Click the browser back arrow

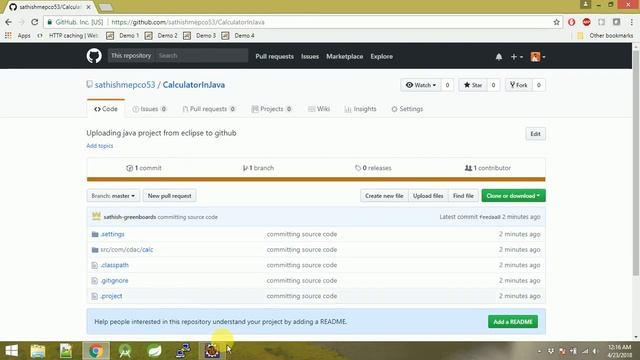(9, 22)
